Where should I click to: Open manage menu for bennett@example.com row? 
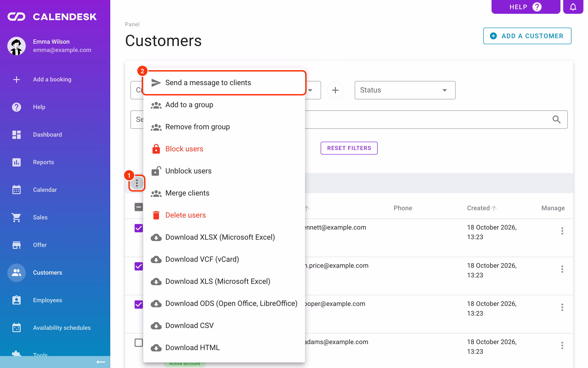coord(562,231)
